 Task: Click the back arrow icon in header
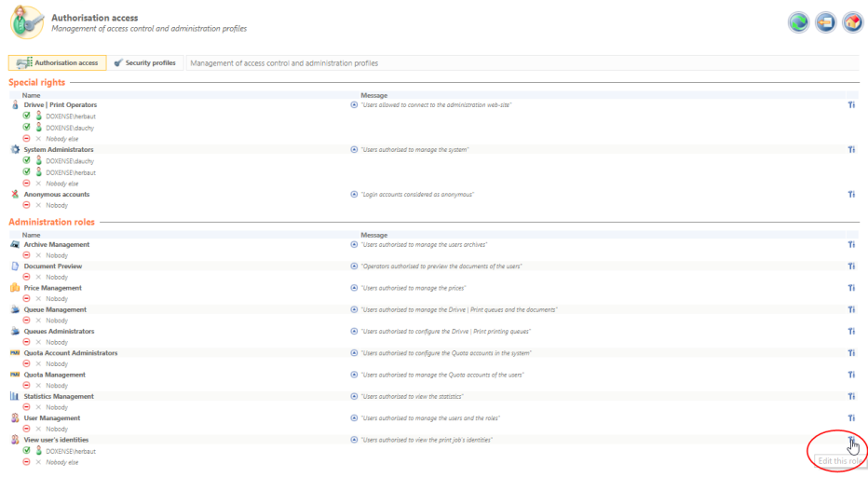click(825, 23)
